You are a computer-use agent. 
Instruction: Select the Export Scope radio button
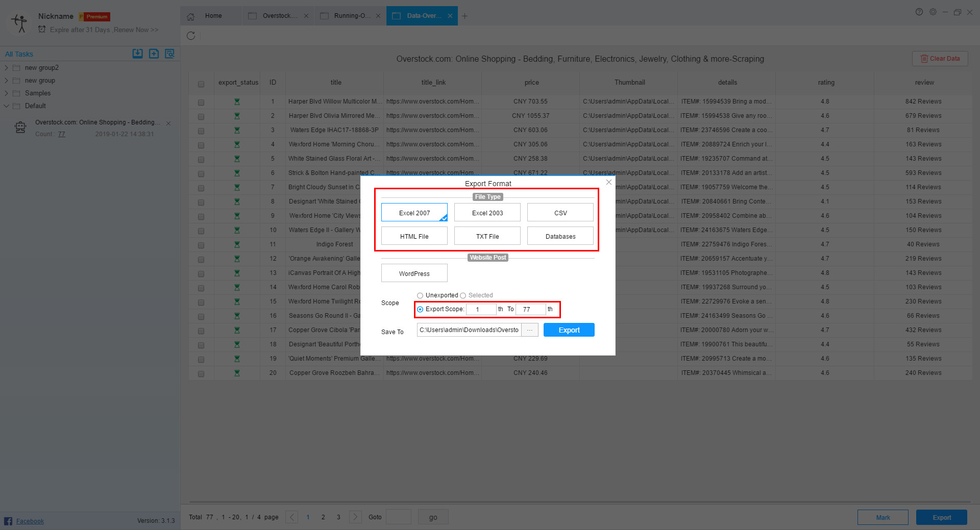pyautogui.click(x=420, y=309)
